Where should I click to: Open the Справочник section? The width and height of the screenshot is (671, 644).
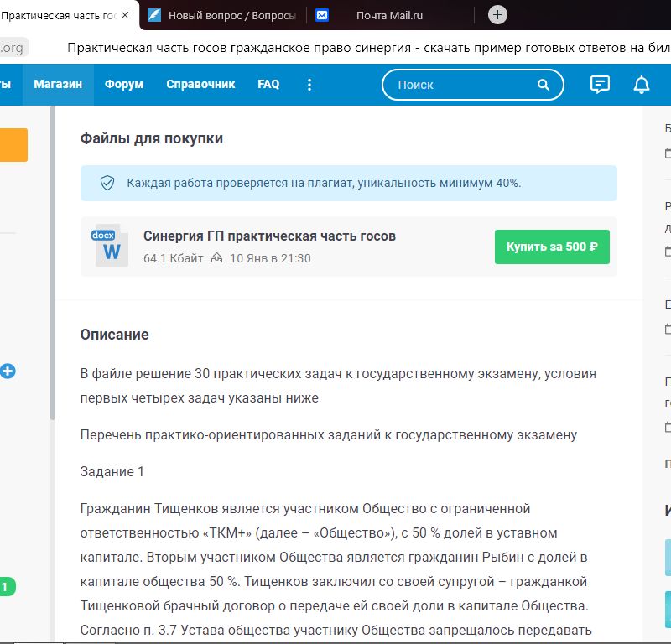[201, 84]
